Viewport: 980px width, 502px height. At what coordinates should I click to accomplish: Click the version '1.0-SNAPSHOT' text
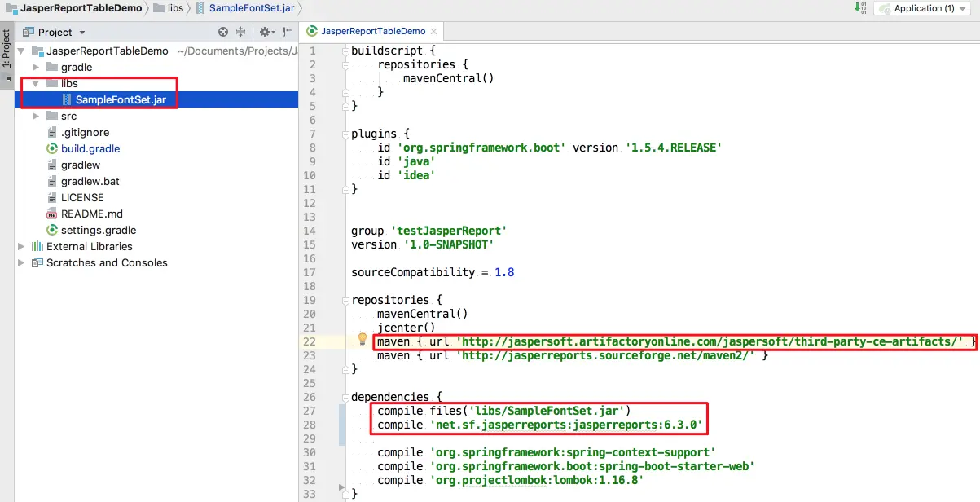[x=448, y=244]
